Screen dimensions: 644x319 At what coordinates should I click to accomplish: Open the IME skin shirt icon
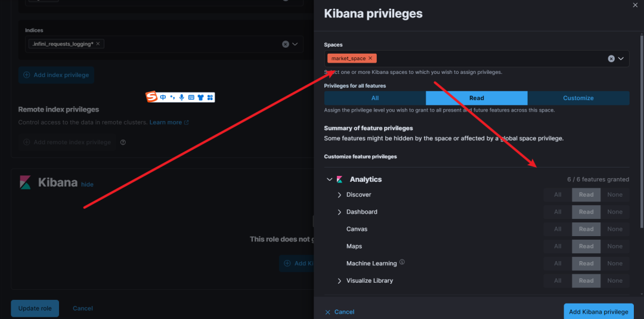tap(200, 97)
